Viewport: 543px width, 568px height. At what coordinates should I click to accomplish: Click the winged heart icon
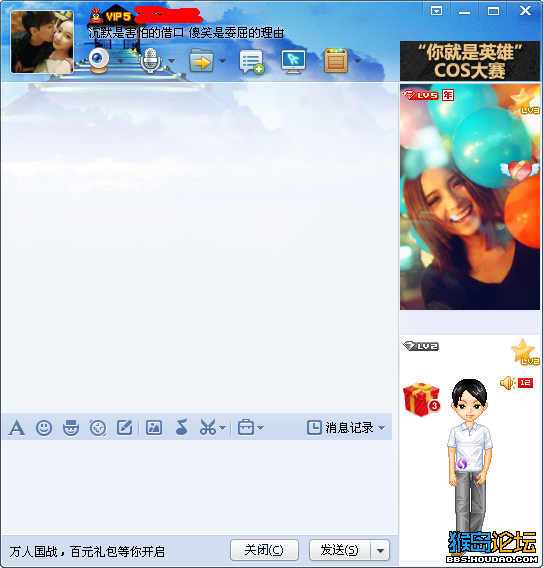pyautogui.click(x=519, y=170)
